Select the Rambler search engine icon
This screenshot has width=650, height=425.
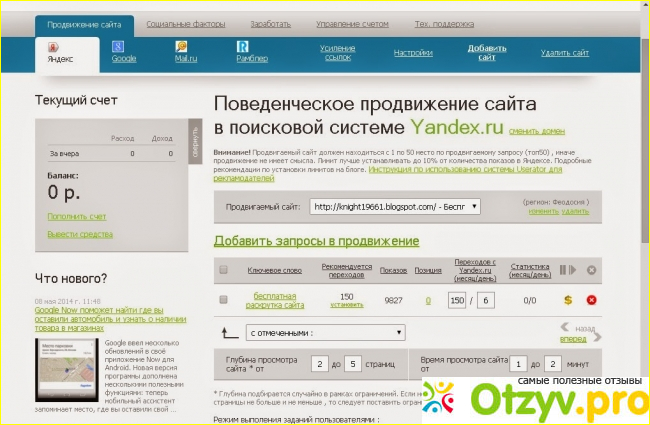pyautogui.click(x=243, y=46)
